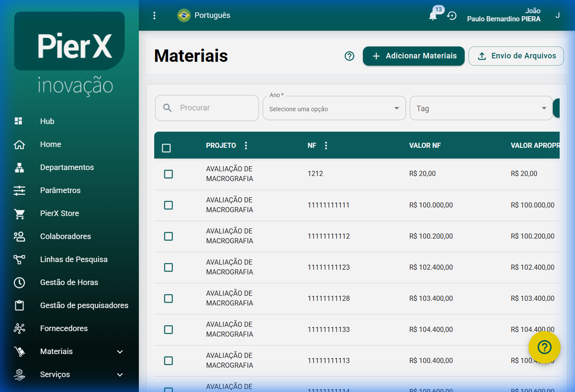Click the history restore icon in top bar
The height and width of the screenshot is (392, 575).
click(451, 17)
